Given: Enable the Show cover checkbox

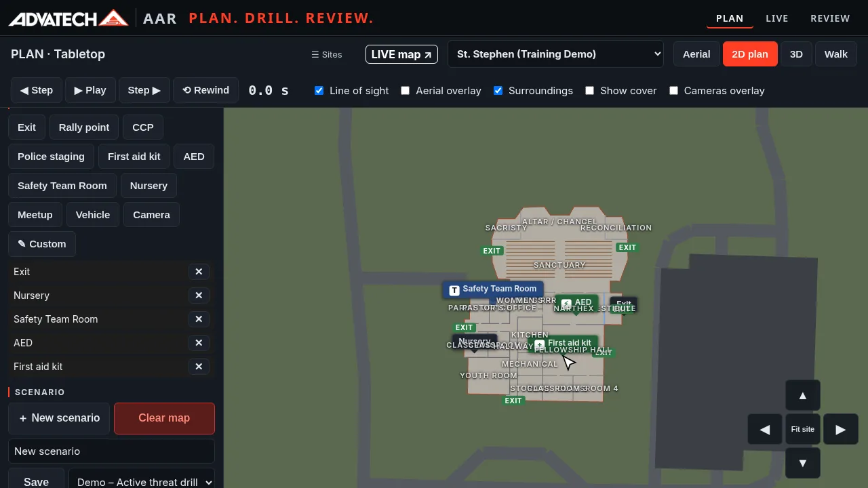Looking at the screenshot, I should (x=590, y=91).
